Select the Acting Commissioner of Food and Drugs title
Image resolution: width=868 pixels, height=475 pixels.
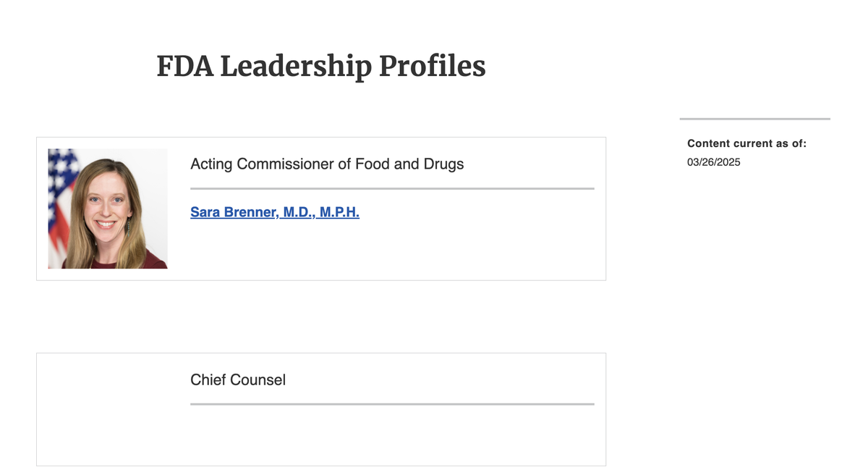pos(327,164)
